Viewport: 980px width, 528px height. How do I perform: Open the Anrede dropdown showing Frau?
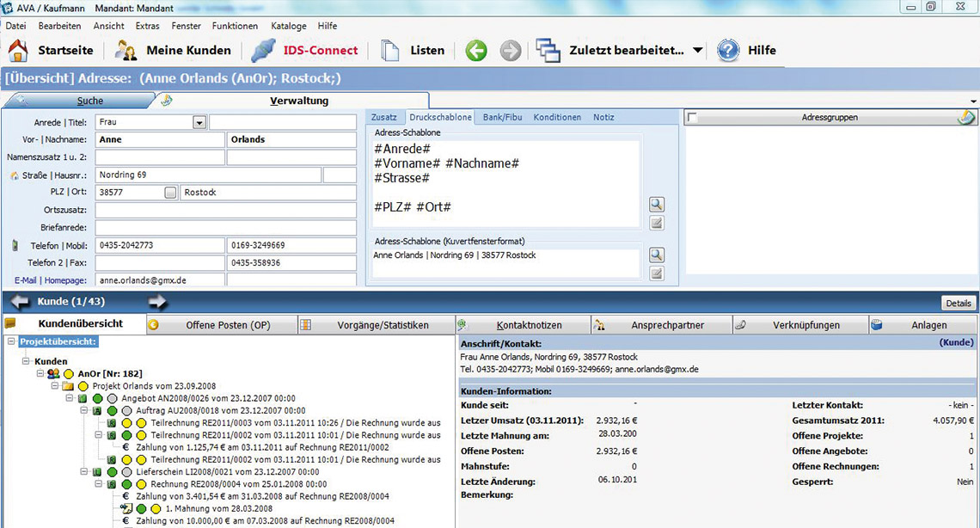click(199, 123)
